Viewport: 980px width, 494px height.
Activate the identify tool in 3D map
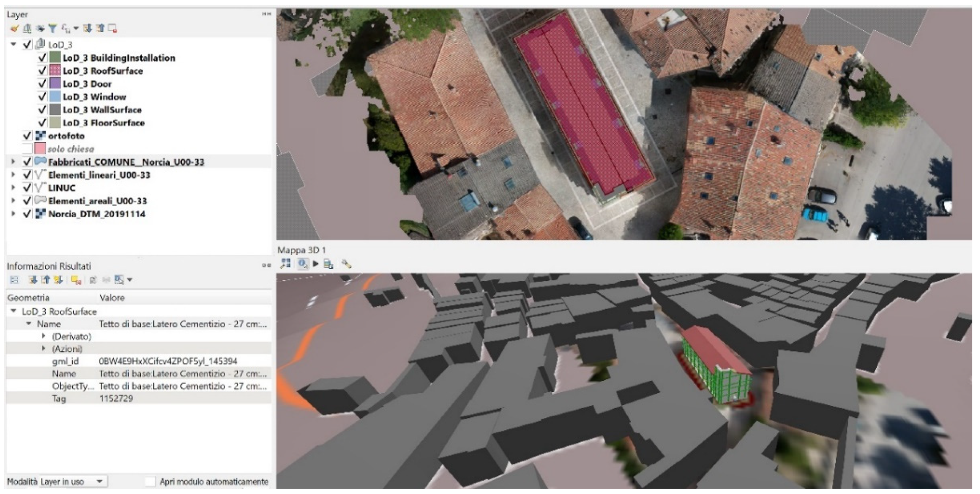tap(303, 264)
